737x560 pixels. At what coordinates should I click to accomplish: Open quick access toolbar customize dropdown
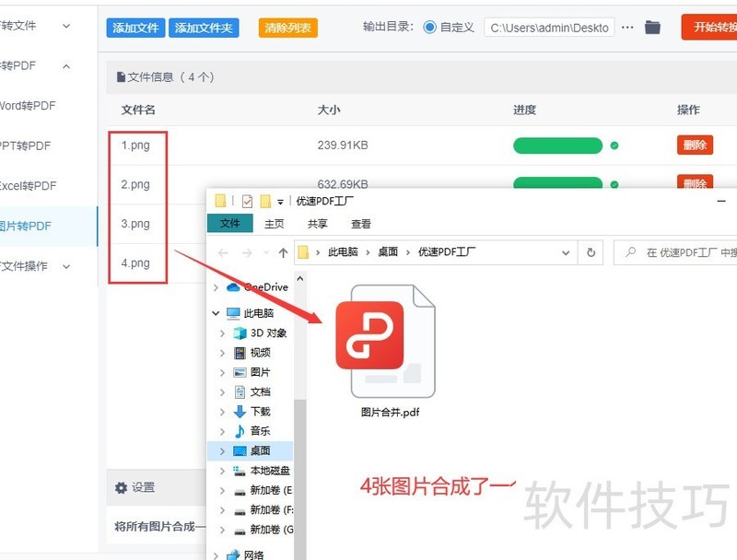[x=280, y=202]
